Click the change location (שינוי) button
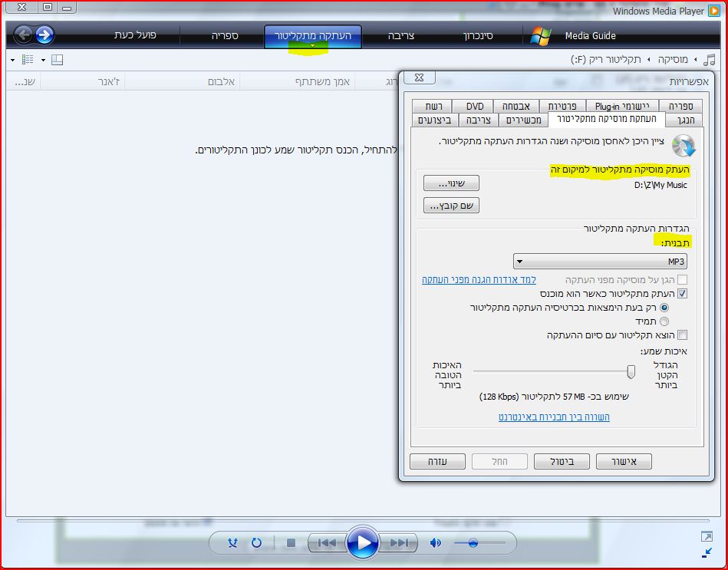728x570 pixels. coord(451,183)
